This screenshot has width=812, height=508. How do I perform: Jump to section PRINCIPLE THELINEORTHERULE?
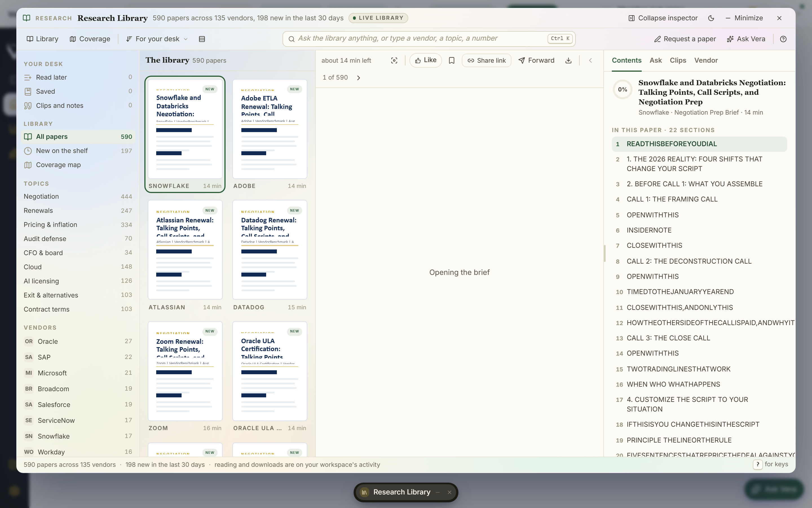[x=699, y=440]
